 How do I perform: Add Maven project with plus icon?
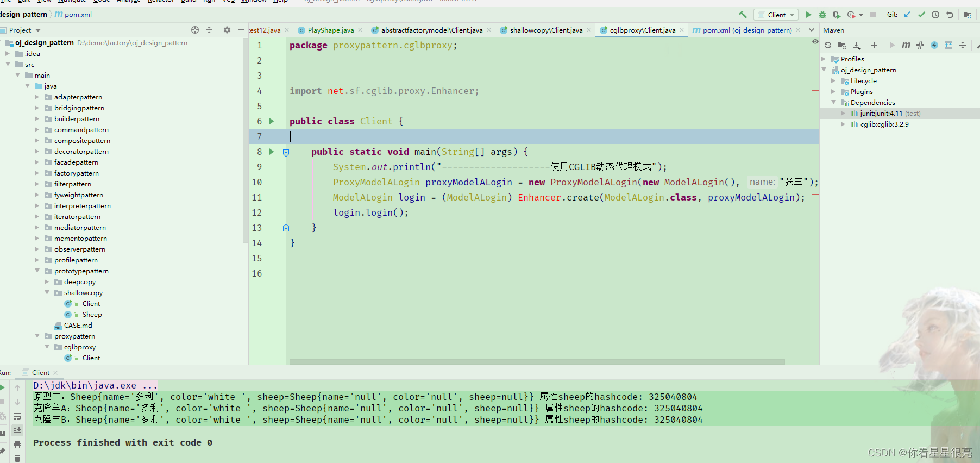click(874, 45)
